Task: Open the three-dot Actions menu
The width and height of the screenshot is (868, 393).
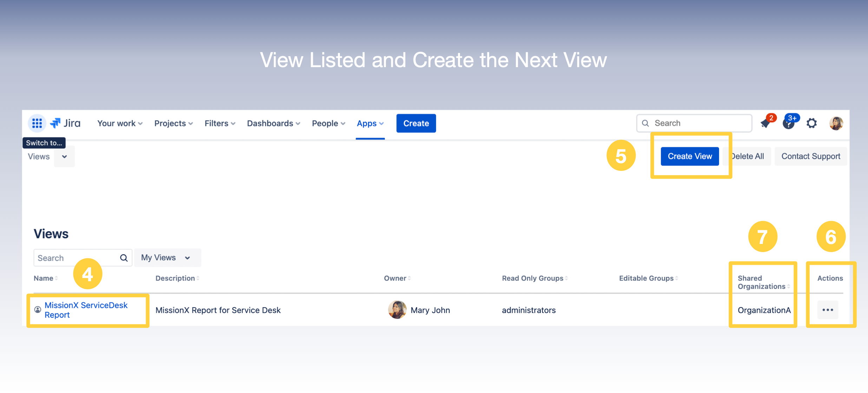Action: [828, 310]
